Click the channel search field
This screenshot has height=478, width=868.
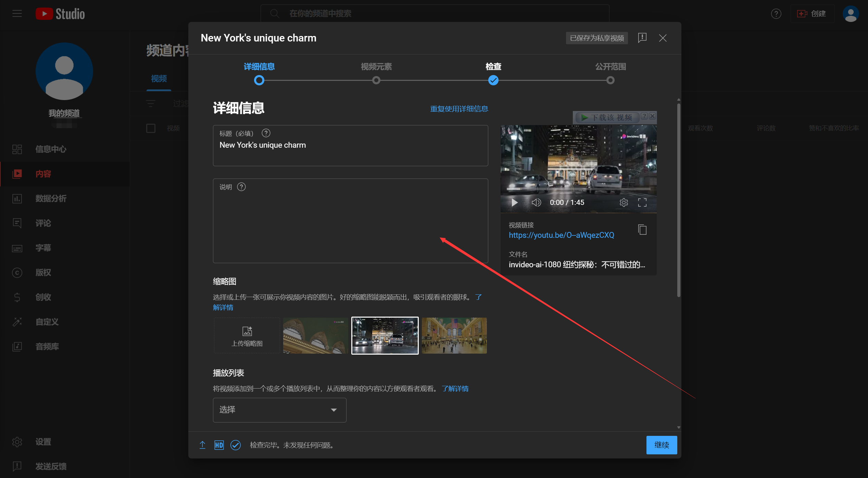(x=435, y=13)
